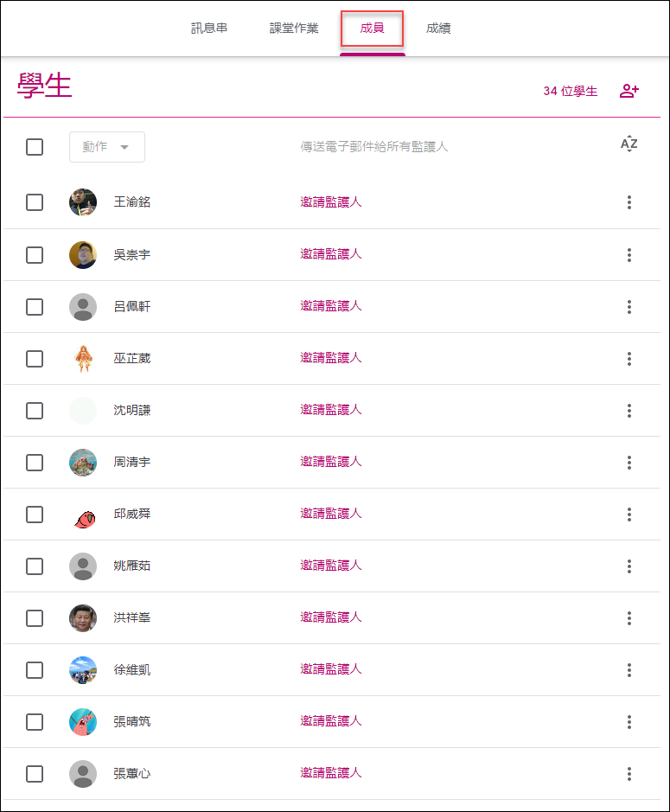Toggle the select-all students checkbox

tap(35, 147)
